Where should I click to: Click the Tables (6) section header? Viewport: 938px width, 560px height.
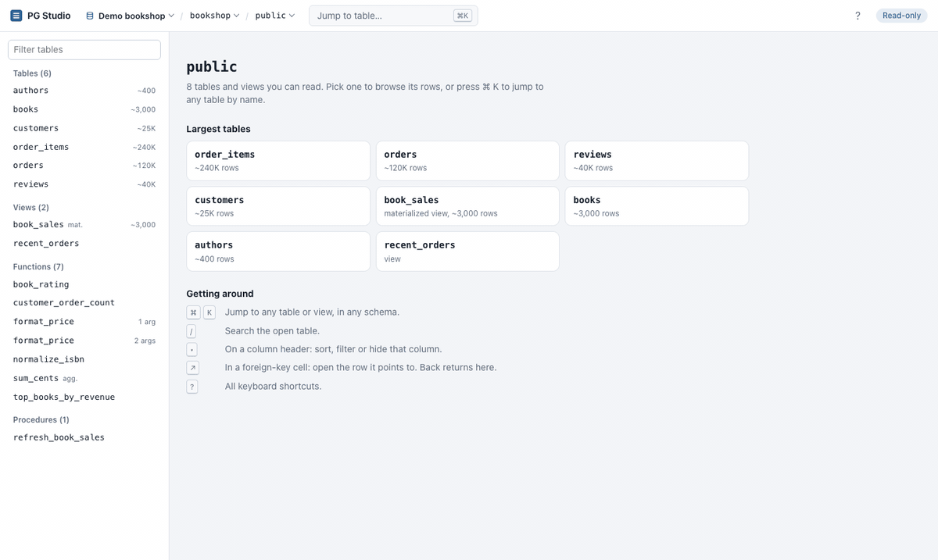pos(32,73)
